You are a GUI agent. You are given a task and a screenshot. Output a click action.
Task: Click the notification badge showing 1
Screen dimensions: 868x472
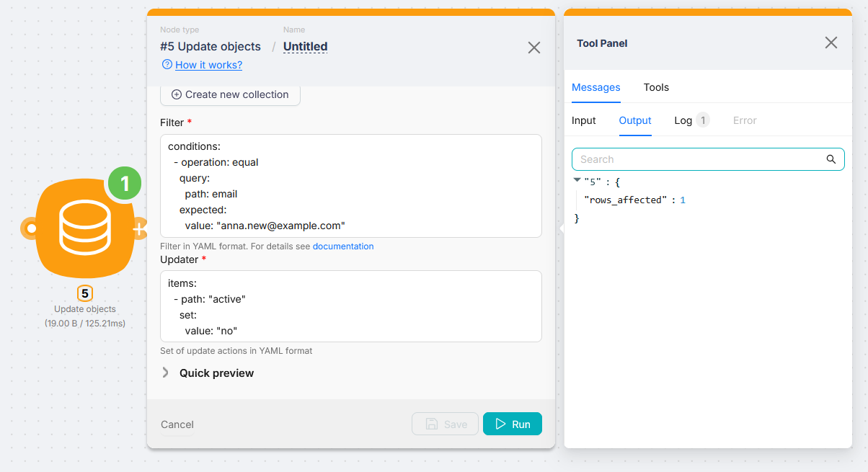(124, 183)
